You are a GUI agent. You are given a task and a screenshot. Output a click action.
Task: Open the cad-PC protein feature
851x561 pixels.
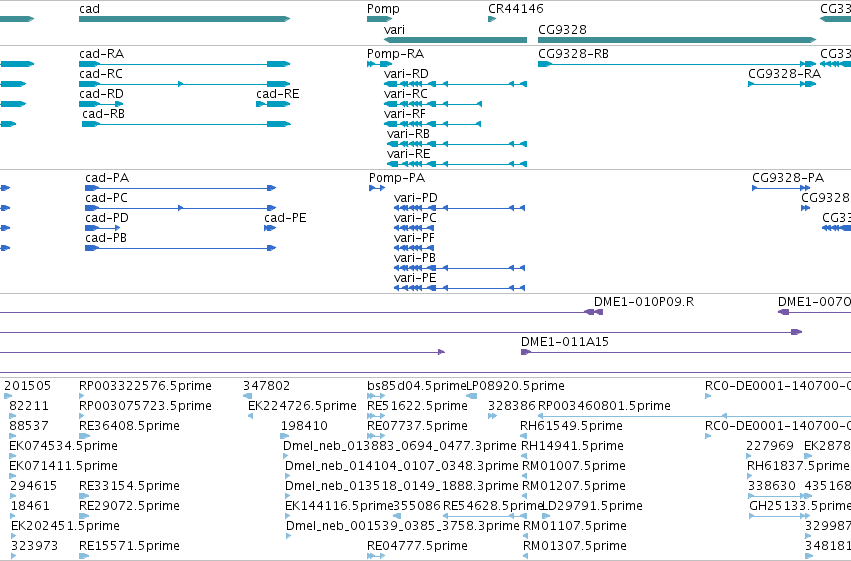click(181, 208)
